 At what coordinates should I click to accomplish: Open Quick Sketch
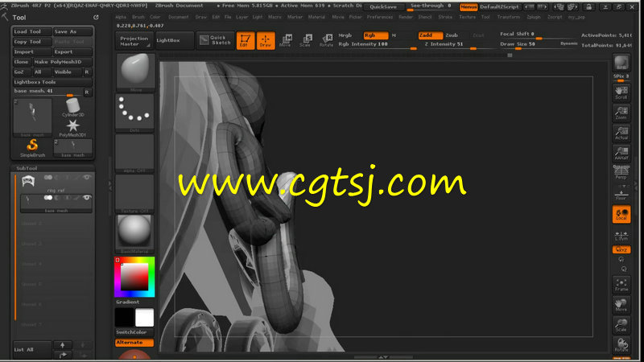click(215, 40)
